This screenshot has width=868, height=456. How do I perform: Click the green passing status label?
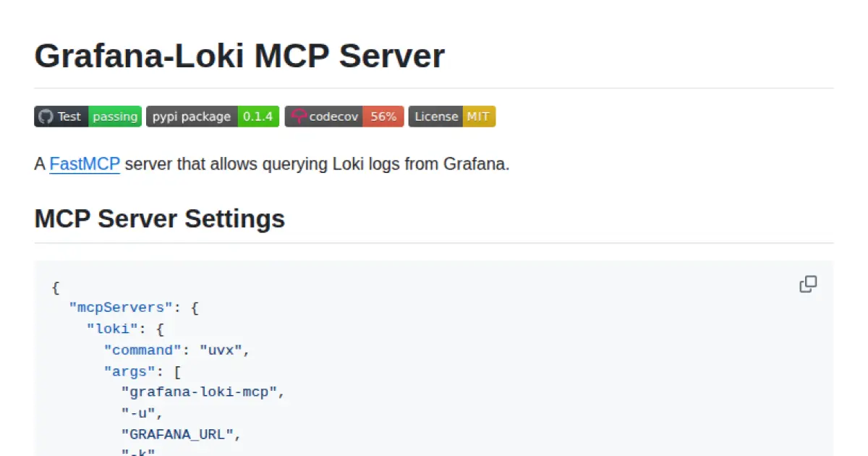pyautogui.click(x=116, y=116)
